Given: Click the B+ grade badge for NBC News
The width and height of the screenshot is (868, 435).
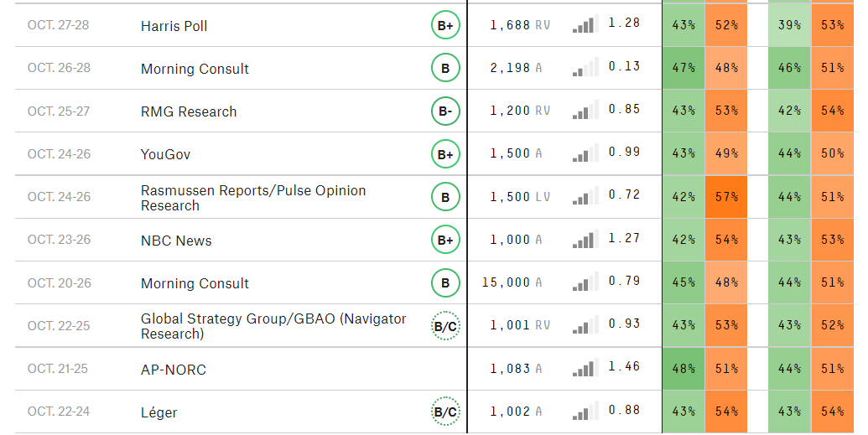Looking at the screenshot, I should pos(445,240).
